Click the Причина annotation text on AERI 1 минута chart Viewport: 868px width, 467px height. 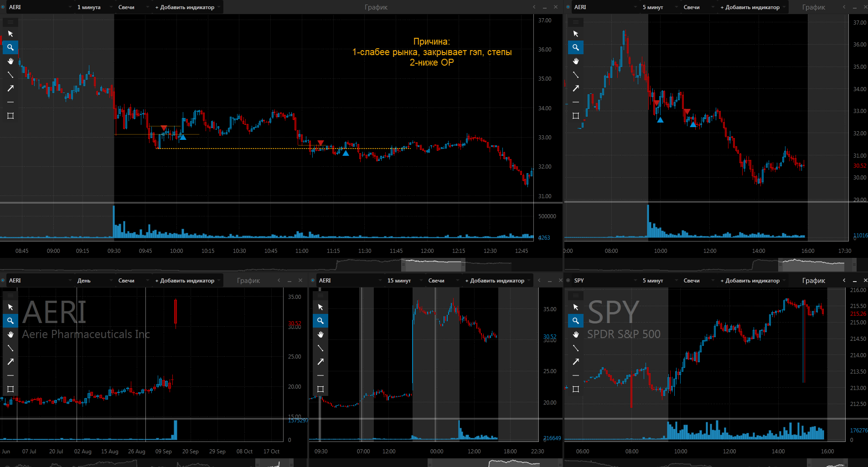click(432, 52)
